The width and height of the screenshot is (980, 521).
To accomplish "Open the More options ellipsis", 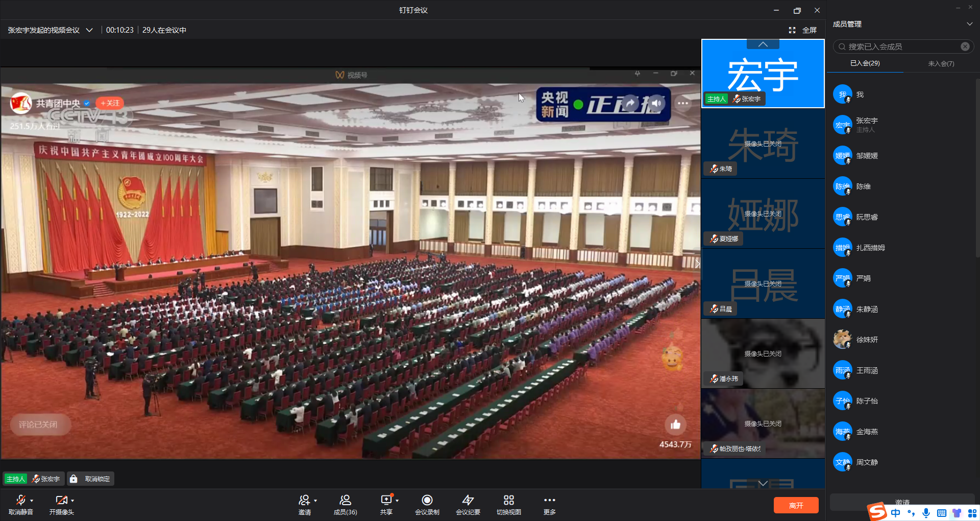I will [x=549, y=500].
